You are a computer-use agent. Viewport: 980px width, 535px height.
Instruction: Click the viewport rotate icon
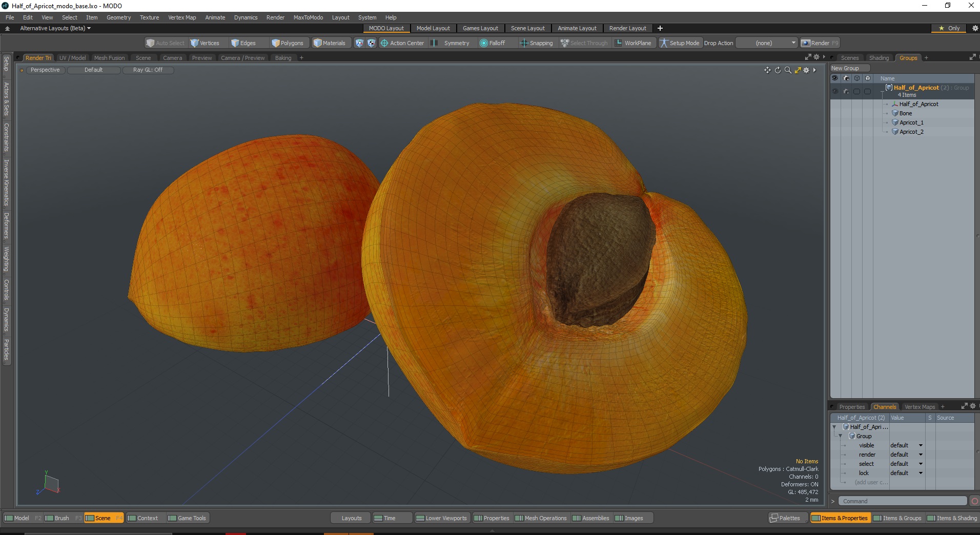(x=778, y=70)
